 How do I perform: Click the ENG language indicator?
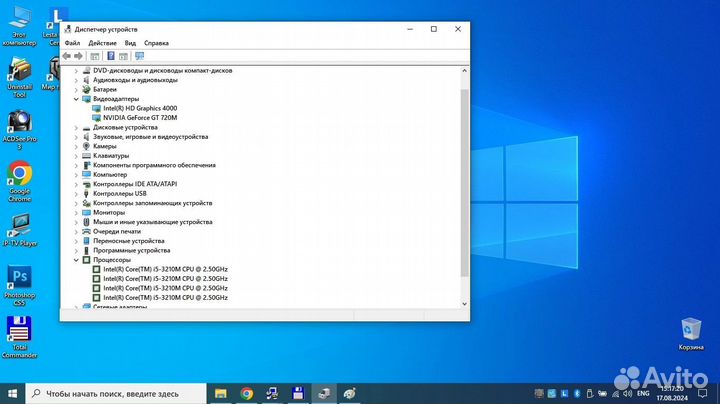tap(643, 393)
